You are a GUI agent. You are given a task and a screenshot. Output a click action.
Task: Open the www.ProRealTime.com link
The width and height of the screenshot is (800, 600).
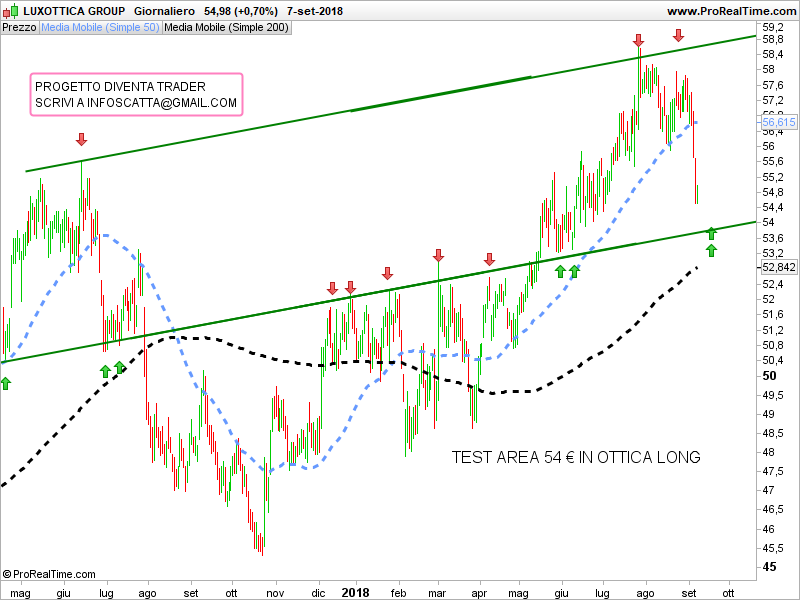click(732, 11)
